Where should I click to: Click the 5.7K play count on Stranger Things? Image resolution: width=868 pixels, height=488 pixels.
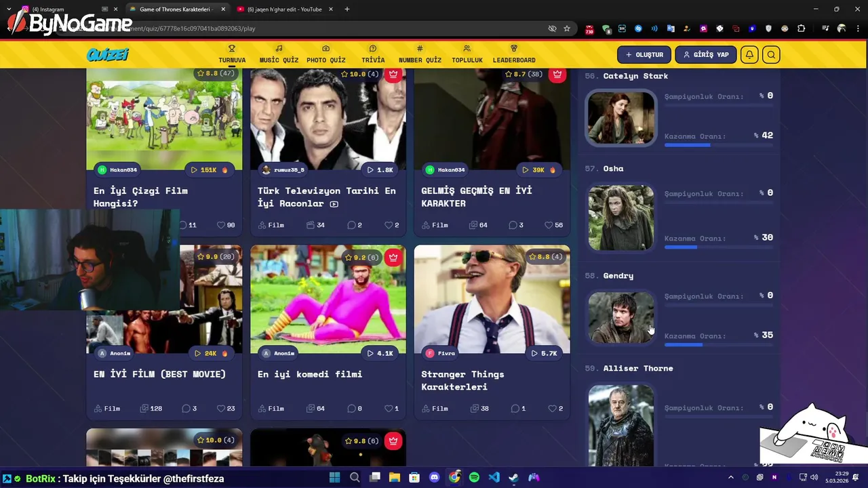pos(544,353)
